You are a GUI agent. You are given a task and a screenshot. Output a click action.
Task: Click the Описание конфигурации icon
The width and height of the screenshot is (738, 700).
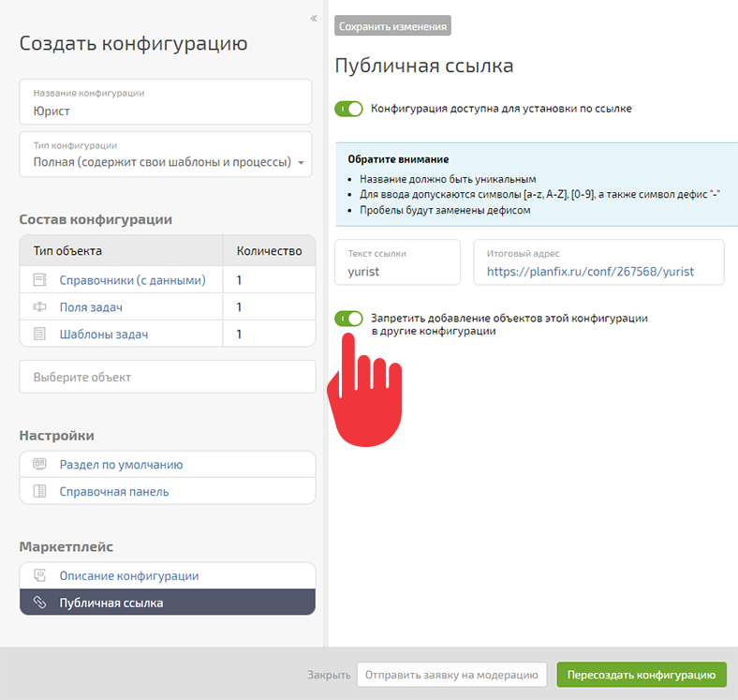point(39,575)
